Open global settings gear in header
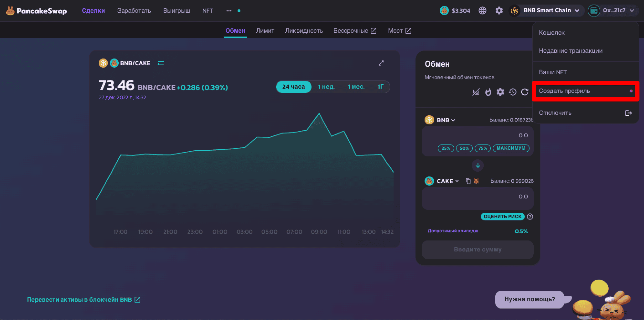 coord(499,11)
